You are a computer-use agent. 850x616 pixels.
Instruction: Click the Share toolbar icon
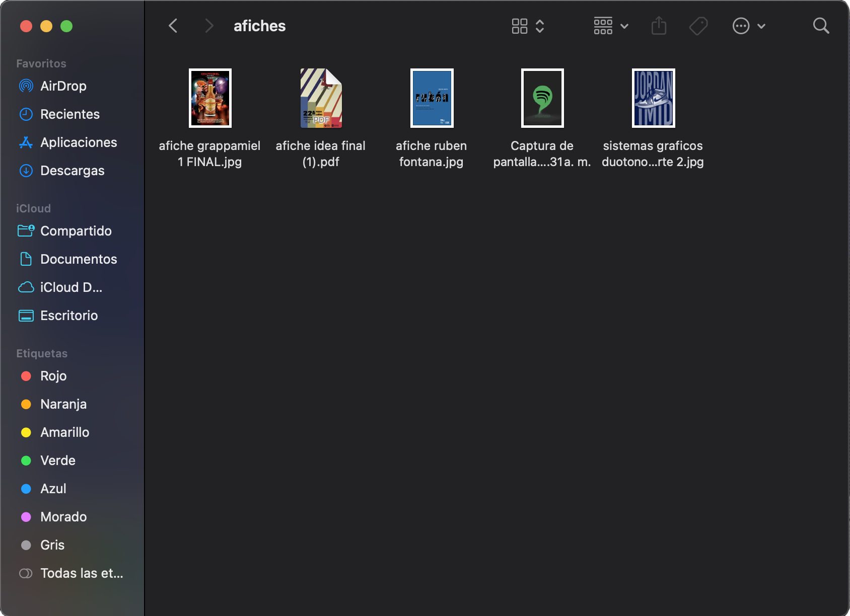(659, 26)
